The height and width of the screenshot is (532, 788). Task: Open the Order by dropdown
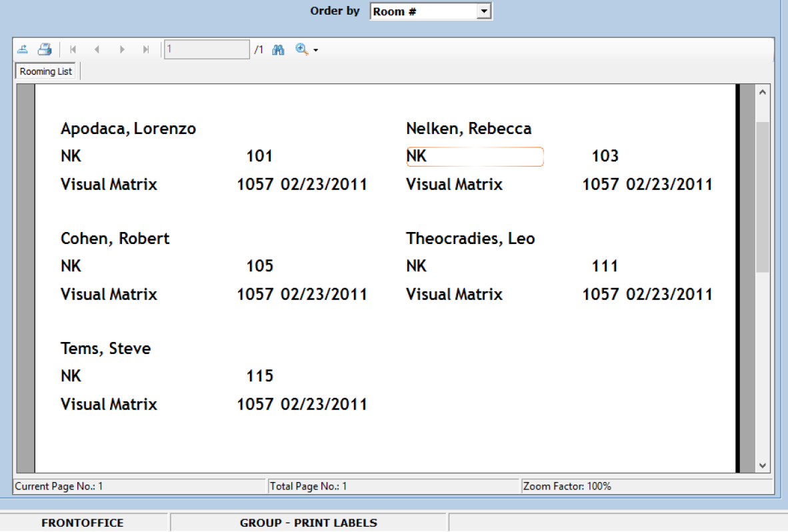point(485,11)
